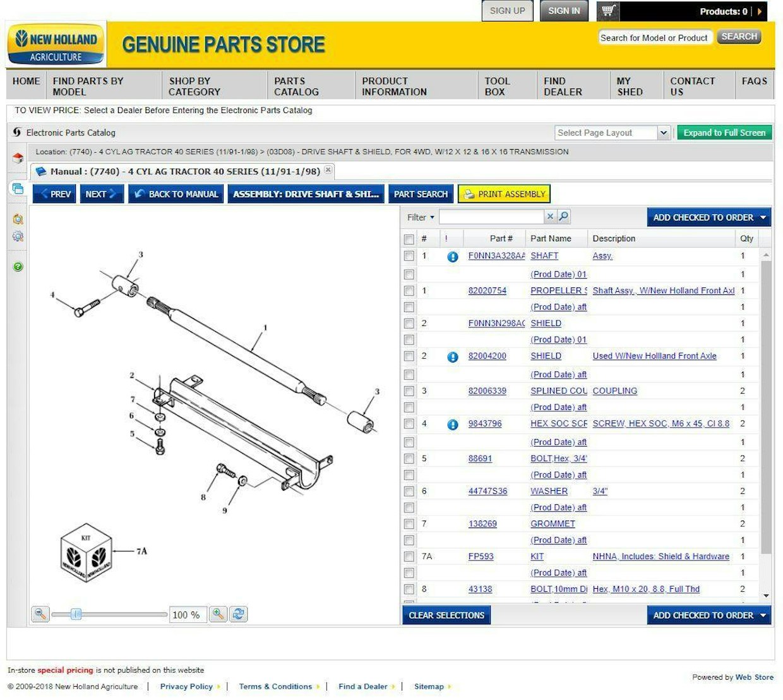Screen dimensions: 783x700
Task: Click the Search for Model or Product field
Action: [655, 37]
